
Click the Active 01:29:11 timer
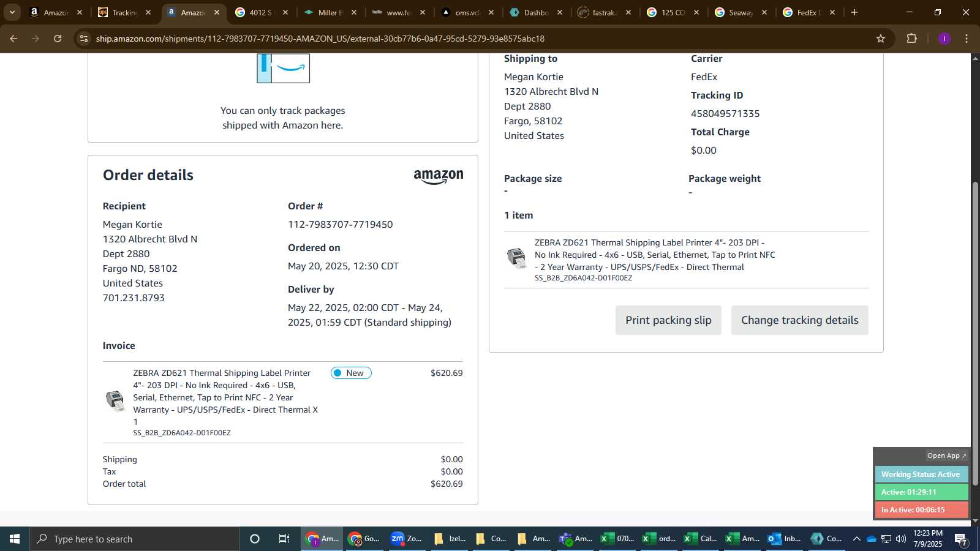(x=921, y=492)
